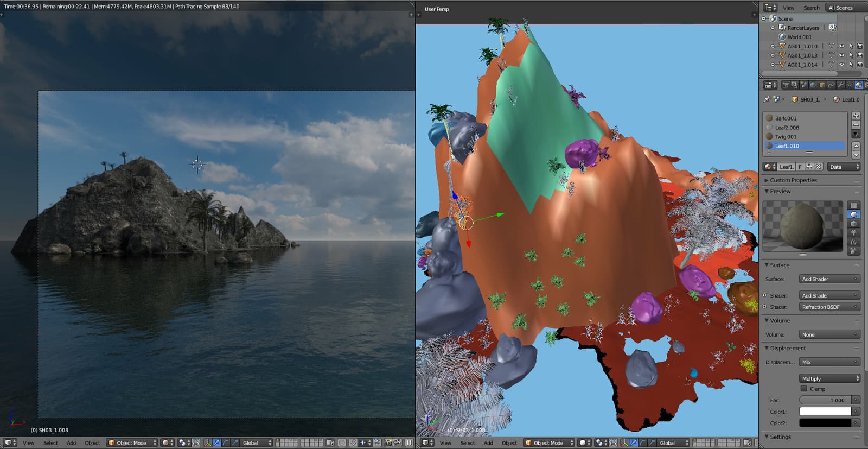Open Search menu in the outliner header
This screenshot has width=868, height=449.
click(812, 8)
